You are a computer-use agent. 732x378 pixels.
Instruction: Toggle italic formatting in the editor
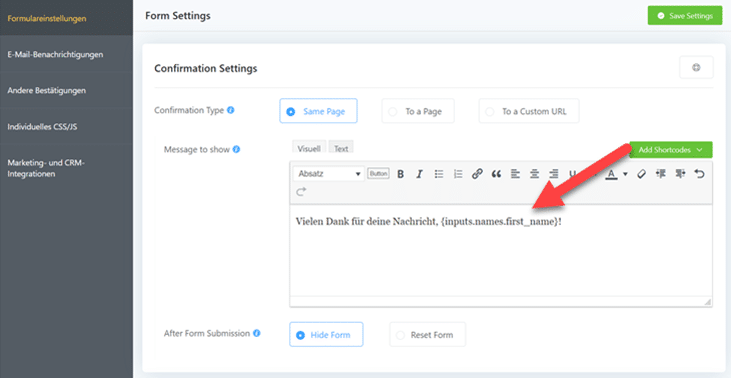(419, 174)
